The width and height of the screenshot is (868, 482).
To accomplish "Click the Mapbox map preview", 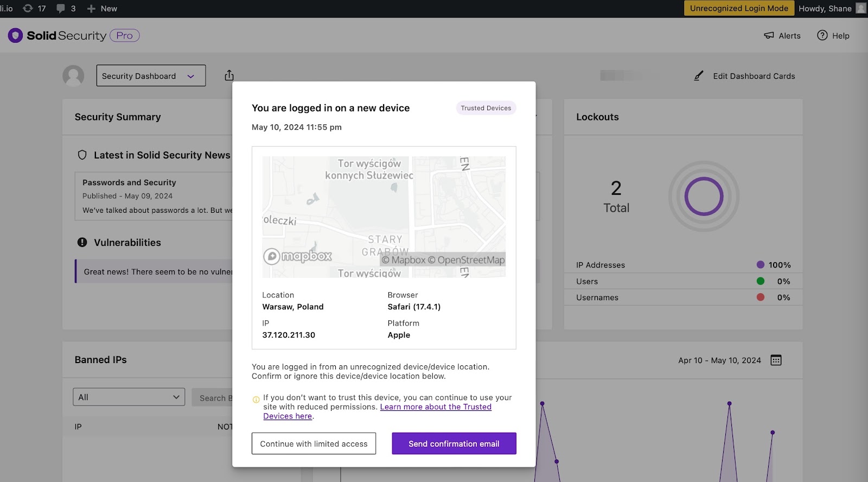I will point(384,217).
